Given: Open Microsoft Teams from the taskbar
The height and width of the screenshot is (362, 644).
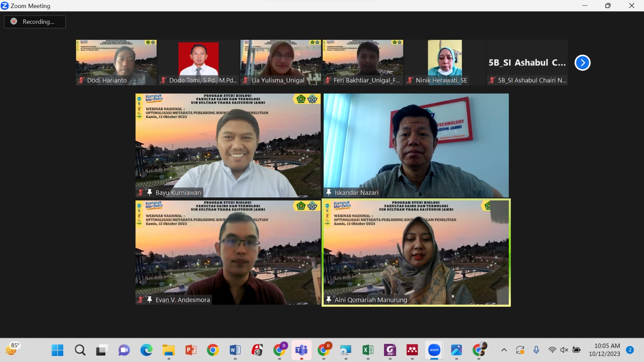Looking at the screenshot, I should [301, 350].
